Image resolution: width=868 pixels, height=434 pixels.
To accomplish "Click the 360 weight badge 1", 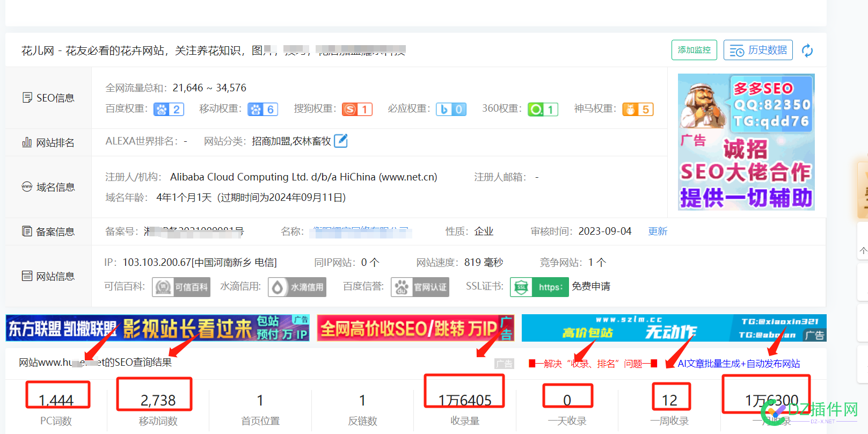I will [543, 110].
